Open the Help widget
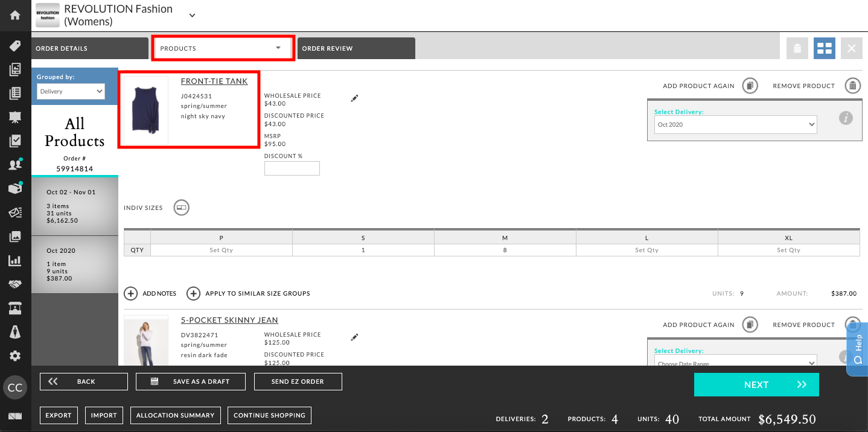This screenshot has width=868, height=432. click(x=858, y=349)
